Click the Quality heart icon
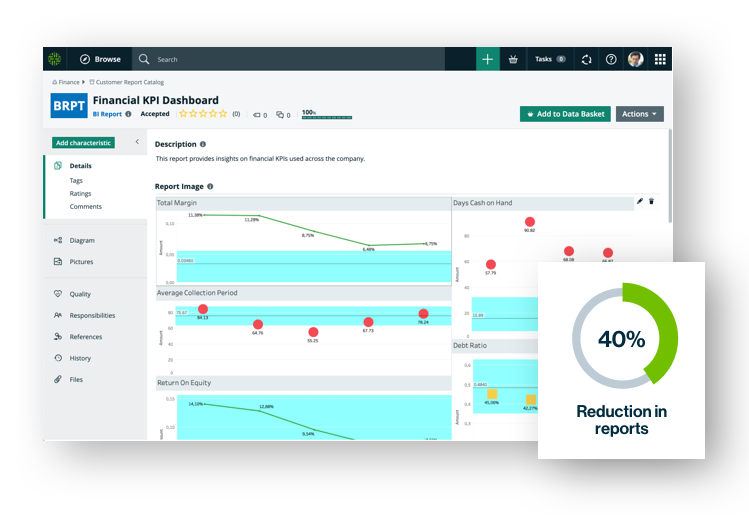Viewport: 749px width, 524px height. pyautogui.click(x=58, y=294)
